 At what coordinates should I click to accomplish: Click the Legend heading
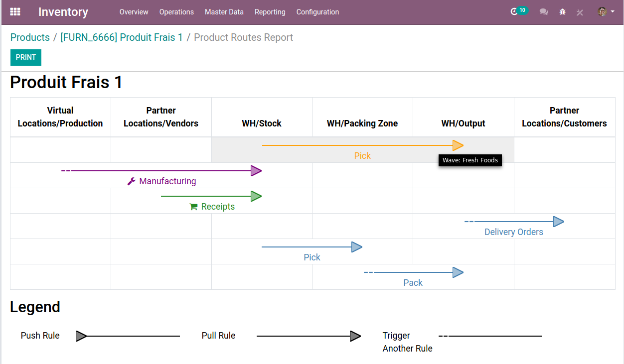tap(35, 307)
